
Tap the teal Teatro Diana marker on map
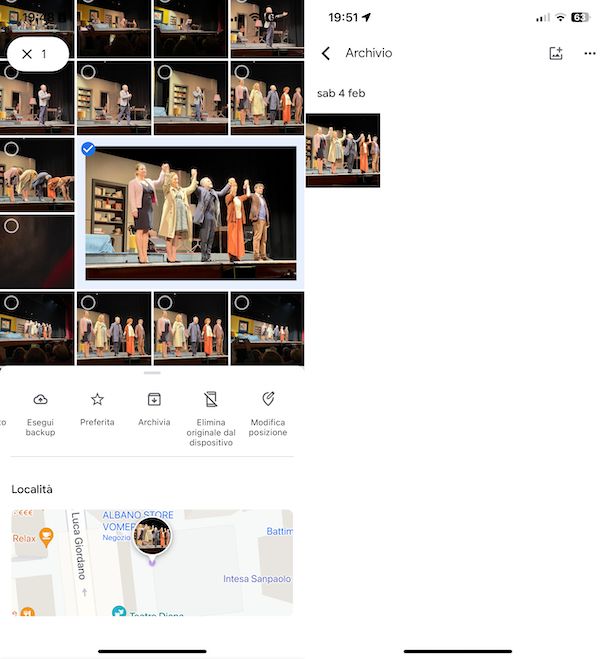119,612
